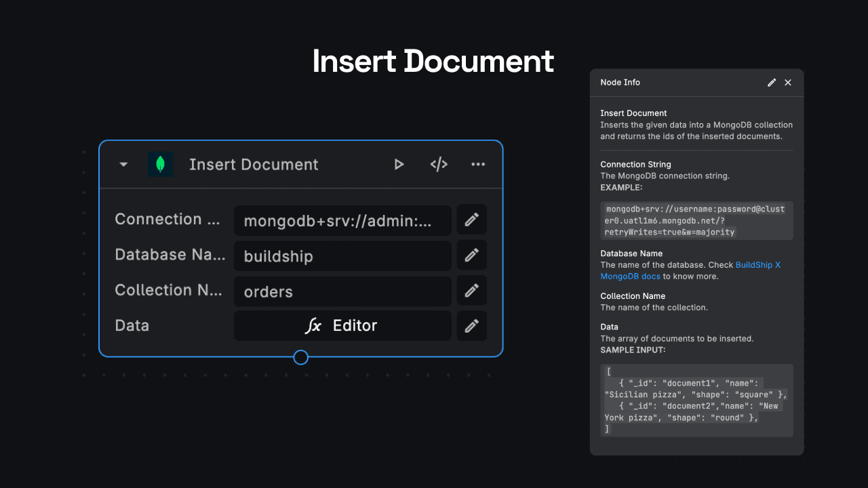Select the Database Name field with buildship

[x=342, y=256]
